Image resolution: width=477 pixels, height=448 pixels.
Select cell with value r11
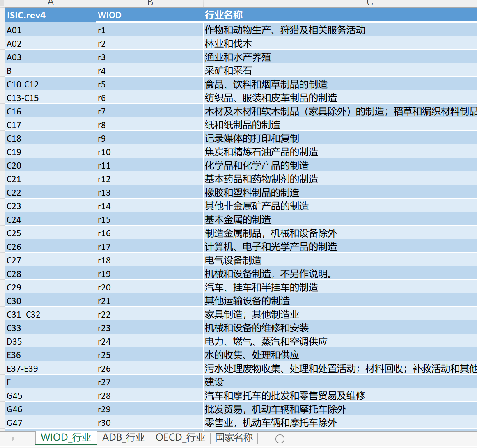[150, 165]
